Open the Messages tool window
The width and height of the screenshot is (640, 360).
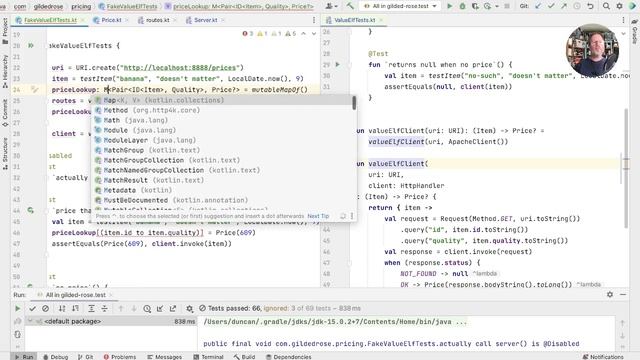point(164,357)
